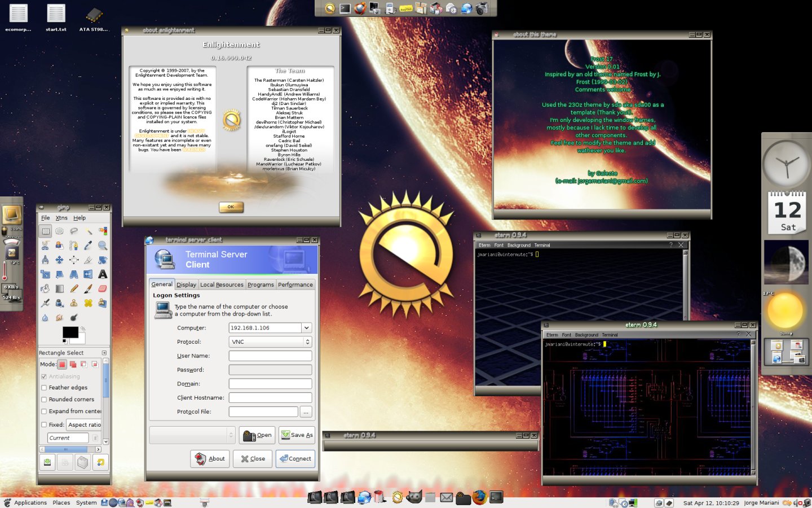Open the Protocol VNC dropdown

[x=270, y=342]
